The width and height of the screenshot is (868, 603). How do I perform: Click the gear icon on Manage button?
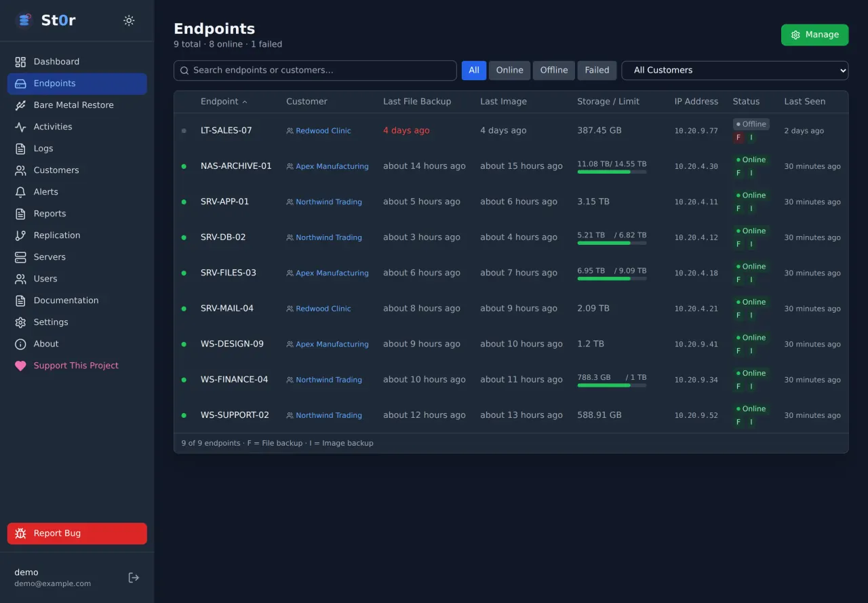click(x=796, y=35)
